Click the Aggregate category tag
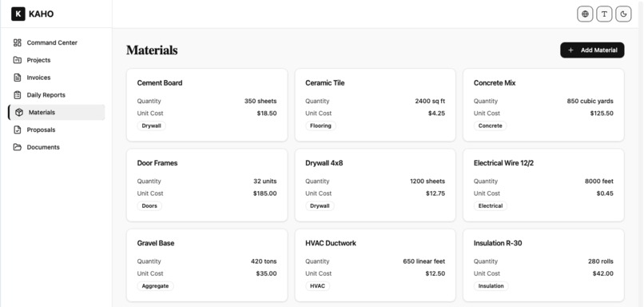Screen dimensions: 644x307 coord(155,286)
